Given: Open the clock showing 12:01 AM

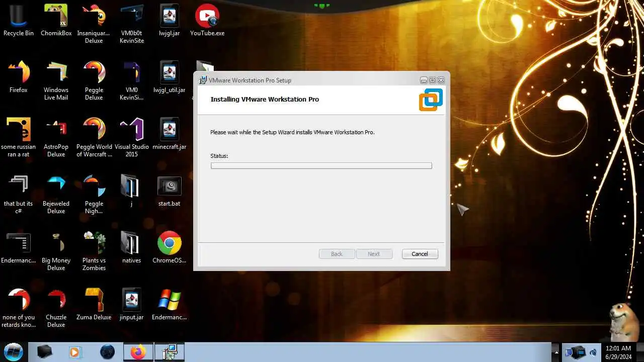Looking at the screenshot, I should coord(618,352).
